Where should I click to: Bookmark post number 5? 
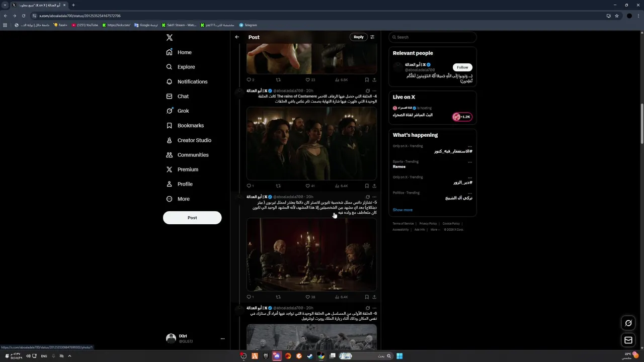[367, 297]
